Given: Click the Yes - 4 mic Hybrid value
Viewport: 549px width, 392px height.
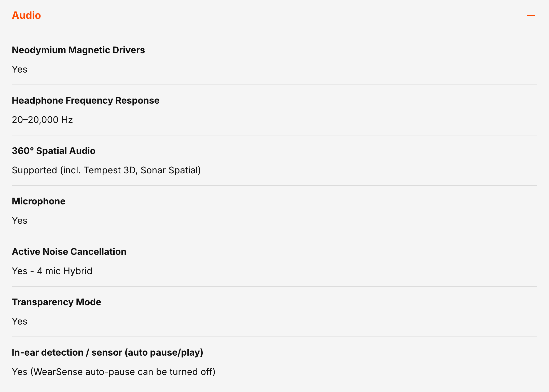Looking at the screenshot, I should (52, 271).
